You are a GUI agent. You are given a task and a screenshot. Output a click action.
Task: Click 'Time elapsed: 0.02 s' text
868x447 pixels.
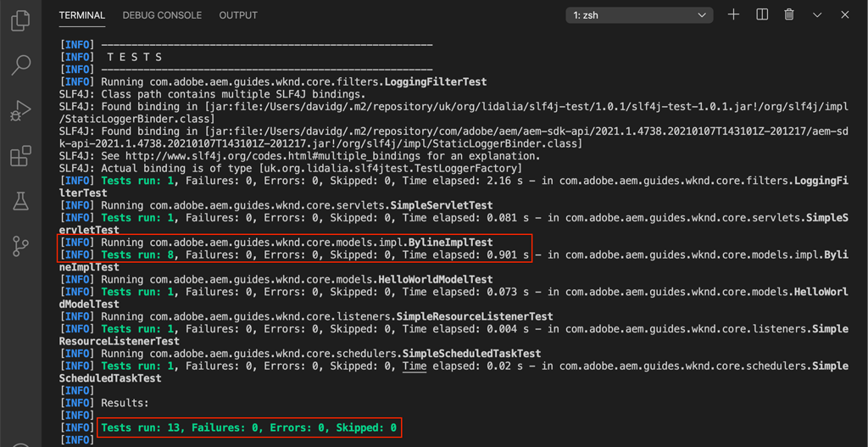tap(464, 366)
